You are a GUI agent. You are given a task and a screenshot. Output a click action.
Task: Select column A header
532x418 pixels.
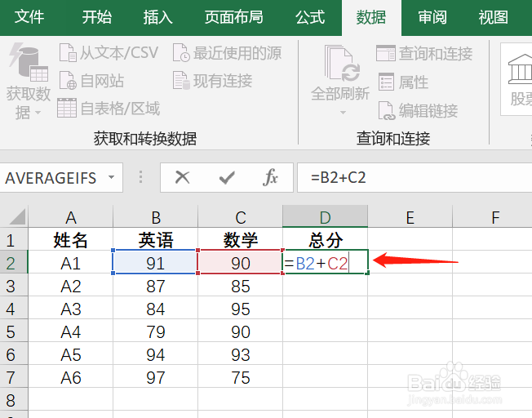pos(70,217)
